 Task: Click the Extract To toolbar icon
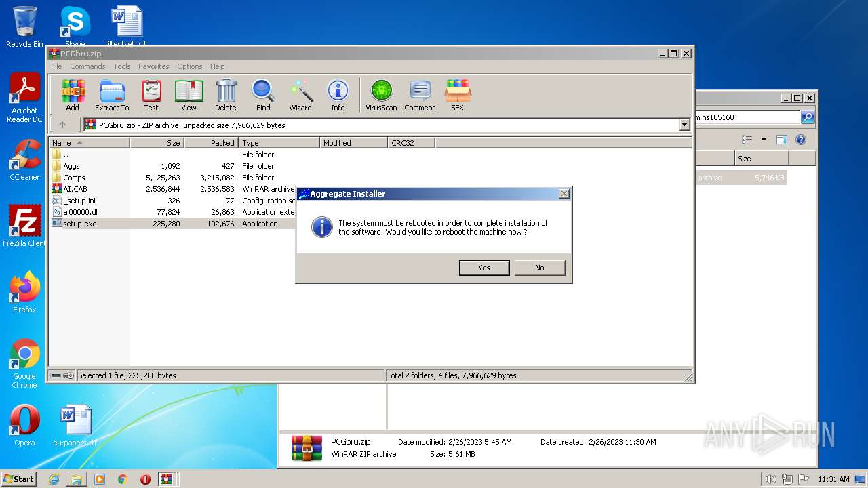112,95
